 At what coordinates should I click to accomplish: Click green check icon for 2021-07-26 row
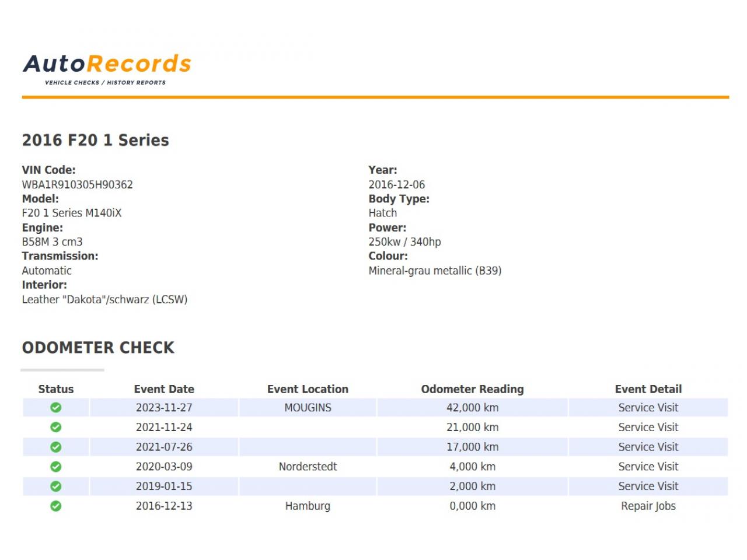pos(56,447)
